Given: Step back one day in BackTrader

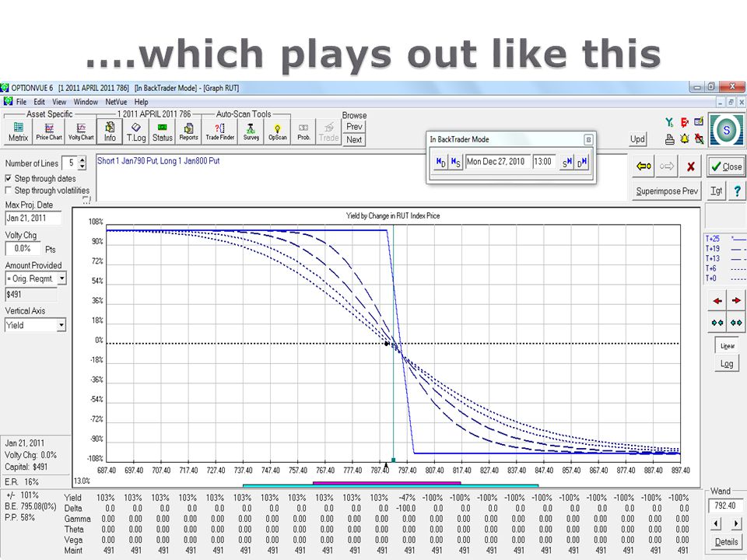Looking at the screenshot, I should [x=440, y=162].
